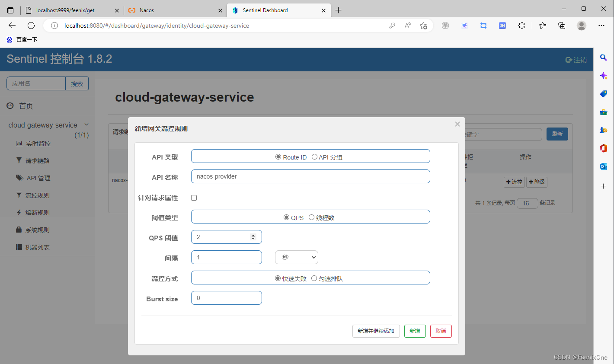The width and height of the screenshot is (614, 364).
Task: Click the site information icon in address bar
Action: [54, 26]
